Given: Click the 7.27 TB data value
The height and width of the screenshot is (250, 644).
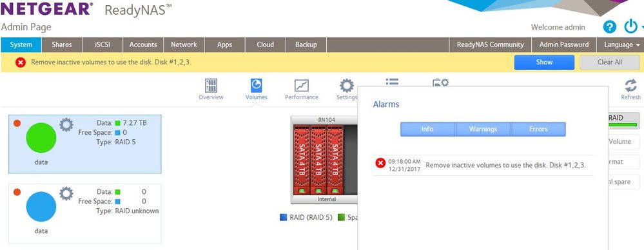Looking at the screenshot, I should click(x=135, y=122).
